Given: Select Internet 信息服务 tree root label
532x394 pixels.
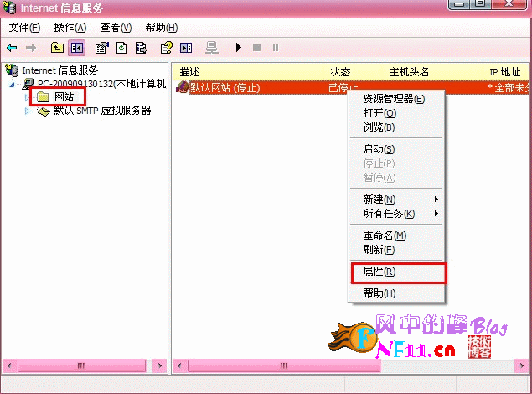Looking at the screenshot, I should click(60, 70).
